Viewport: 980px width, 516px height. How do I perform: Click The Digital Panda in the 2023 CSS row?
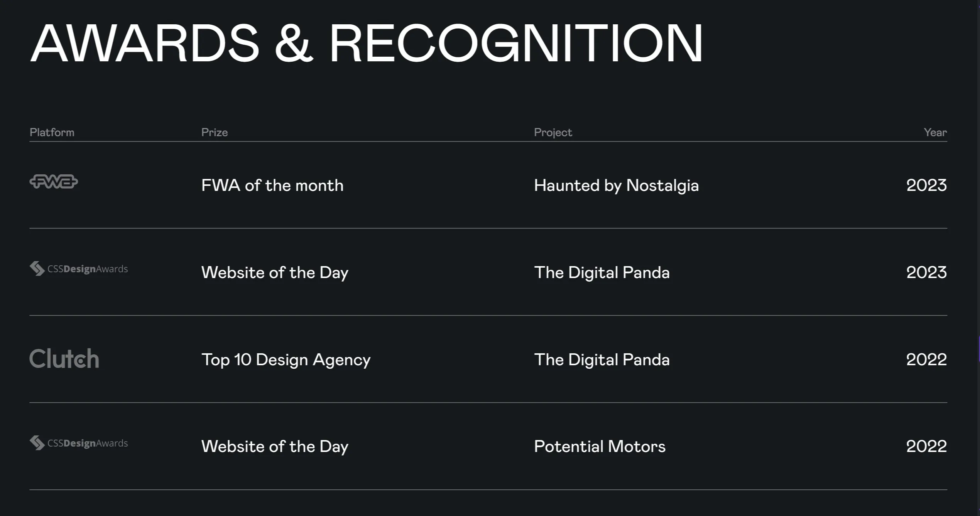click(x=602, y=273)
